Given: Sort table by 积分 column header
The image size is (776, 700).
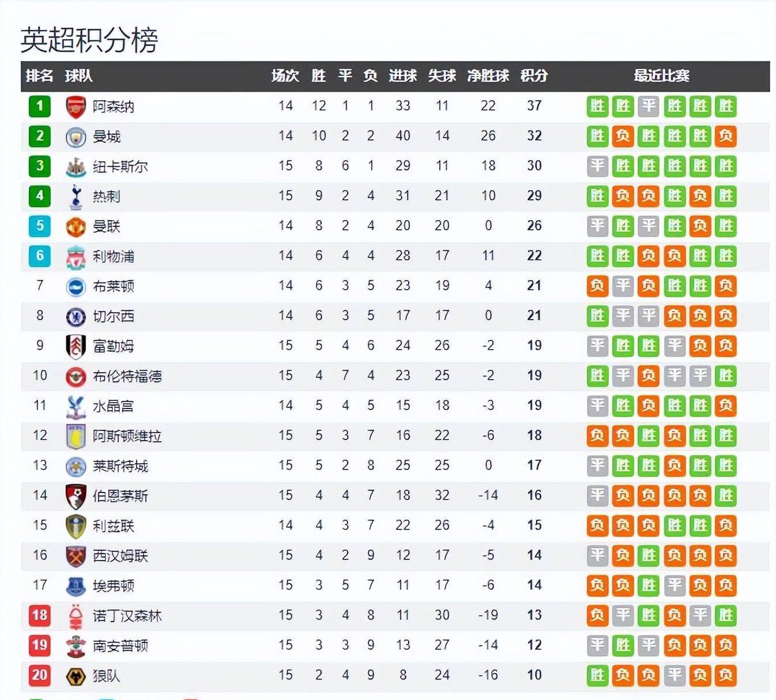Looking at the screenshot, I should point(534,75).
